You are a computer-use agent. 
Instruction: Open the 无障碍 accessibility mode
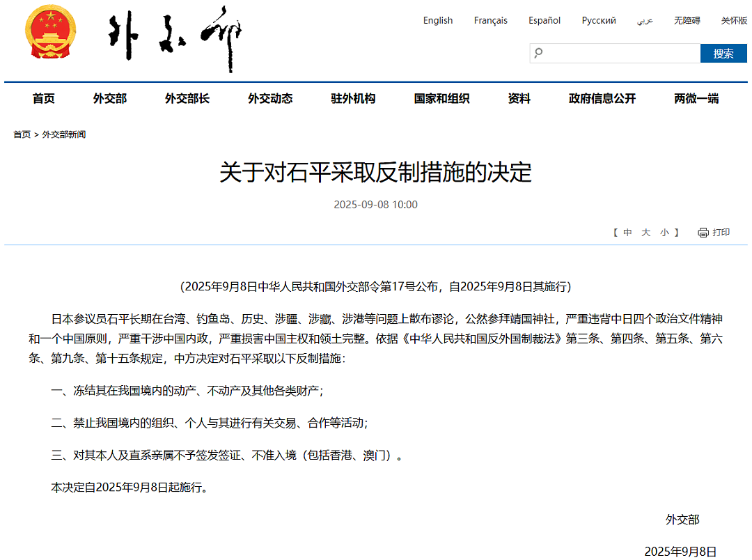coord(687,20)
